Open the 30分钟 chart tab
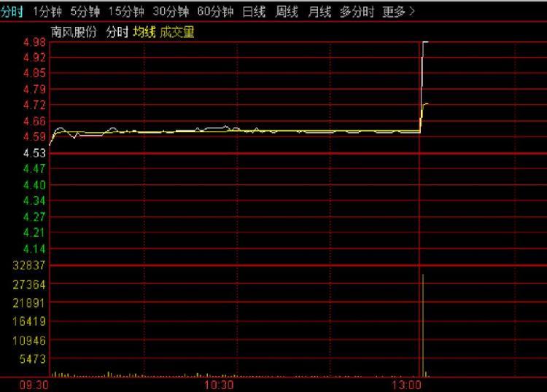Screen dimensions: 547x392 [x=171, y=12]
